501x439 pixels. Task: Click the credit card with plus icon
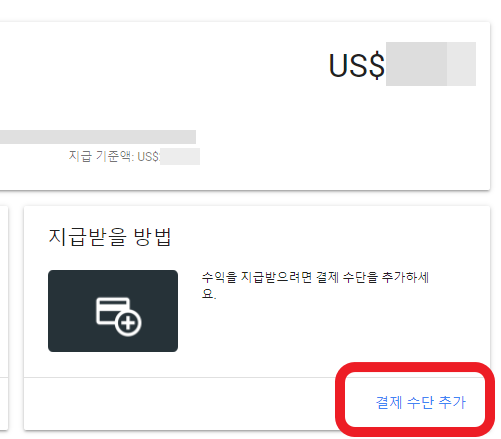[x=119, y=317]
